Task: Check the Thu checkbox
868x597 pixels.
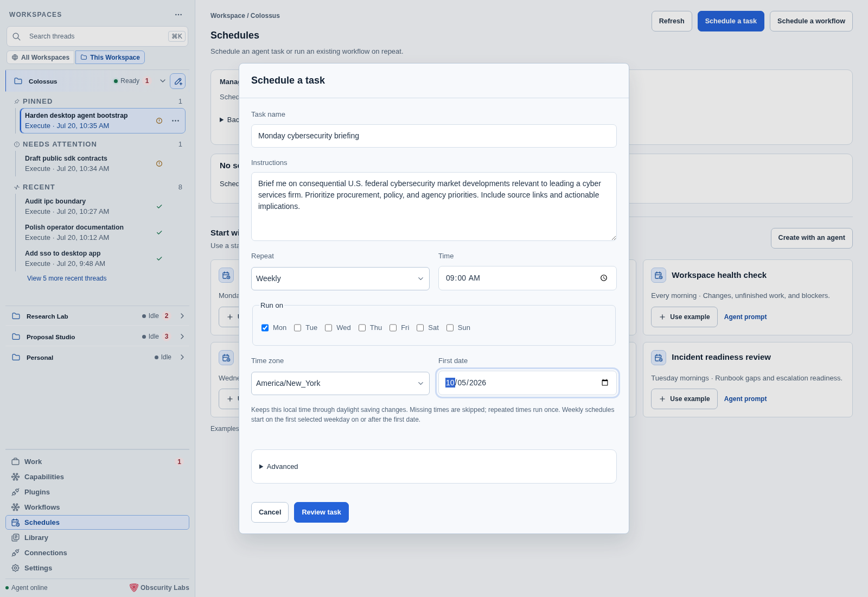Action: click(x=362, y=328)
